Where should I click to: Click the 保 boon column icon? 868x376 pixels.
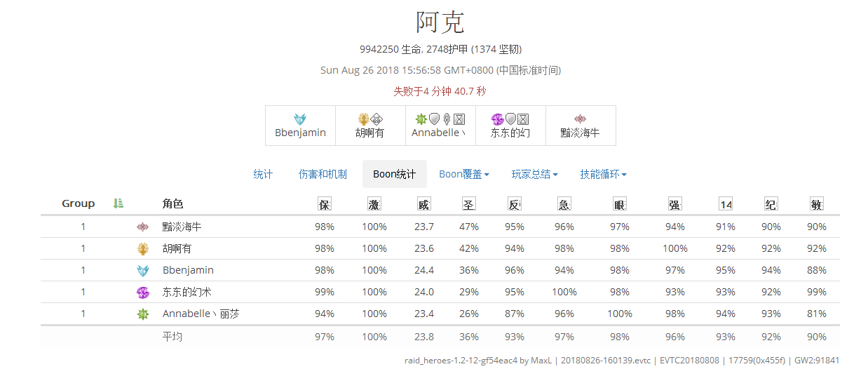[x=325, y=204]
